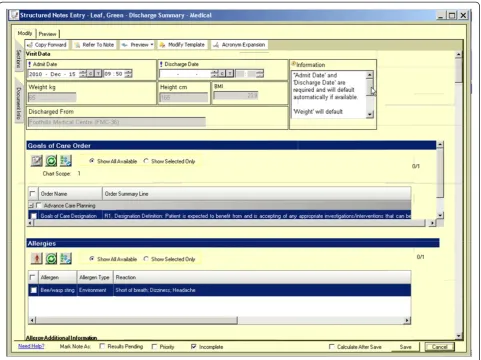
Task: Click the red allergy icon under Allergies
Action: tap(37, 258)
